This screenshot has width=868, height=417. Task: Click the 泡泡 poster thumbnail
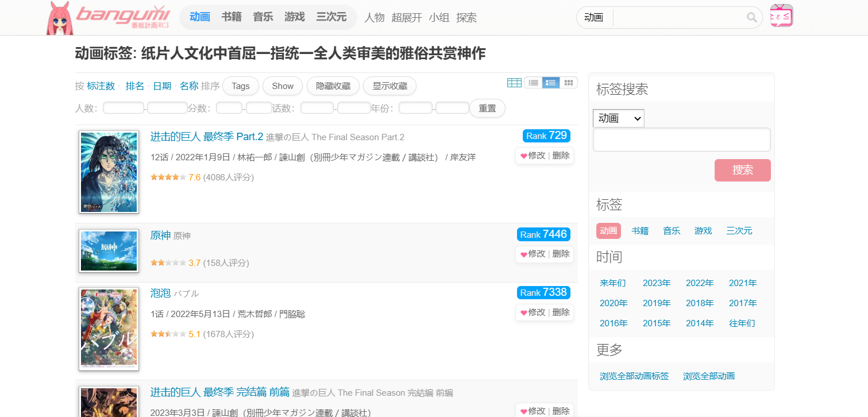(109, 329)
